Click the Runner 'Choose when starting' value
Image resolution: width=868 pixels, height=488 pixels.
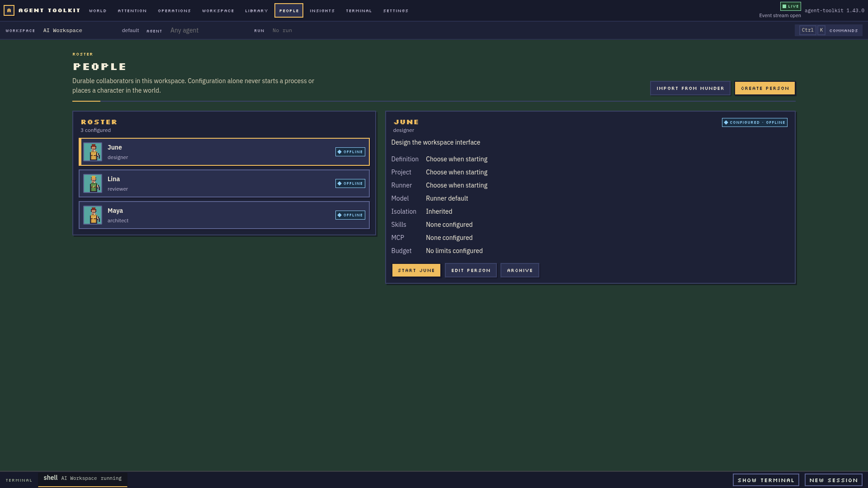[457, 185]
